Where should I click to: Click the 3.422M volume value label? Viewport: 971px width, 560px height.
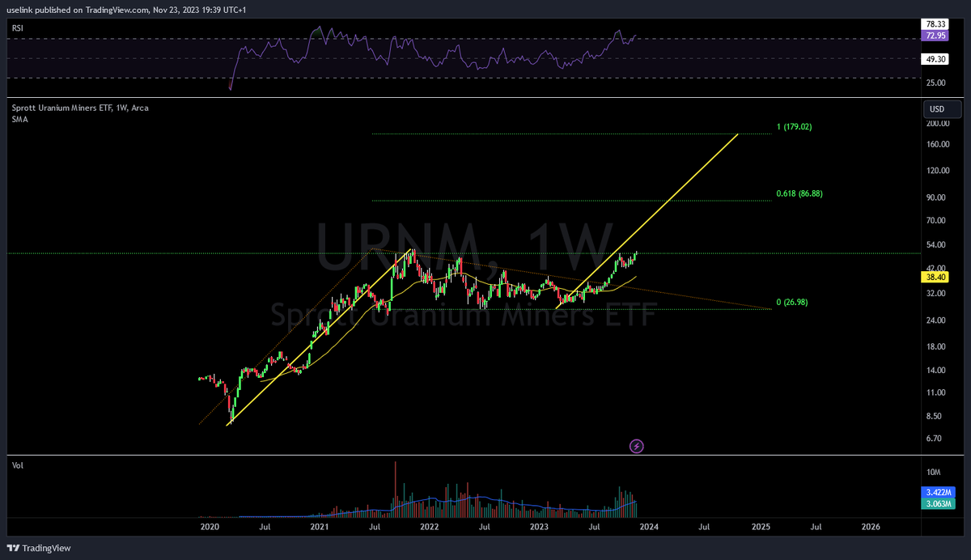click(x=937, y=491)
